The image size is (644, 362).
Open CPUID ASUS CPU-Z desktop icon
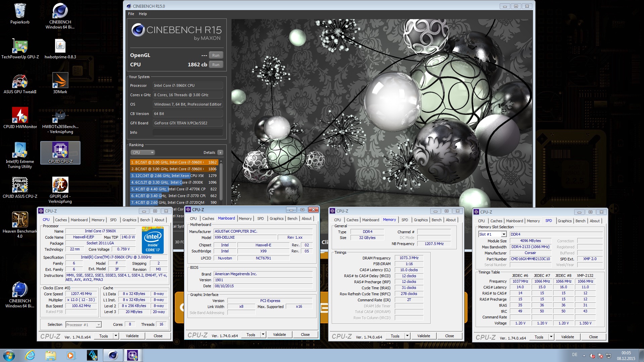coord(20,188)
